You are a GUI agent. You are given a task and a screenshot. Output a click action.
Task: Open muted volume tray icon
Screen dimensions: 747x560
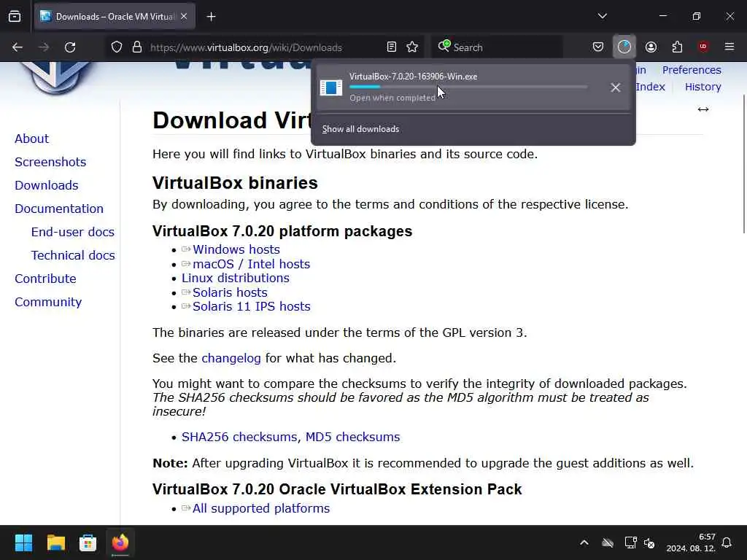649,542
